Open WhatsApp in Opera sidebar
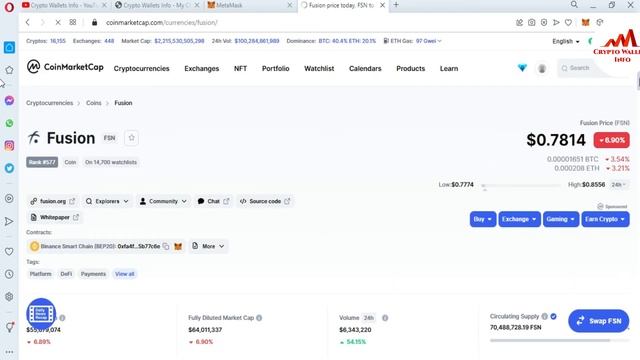The image size is (640, 360). coord(9,123)
